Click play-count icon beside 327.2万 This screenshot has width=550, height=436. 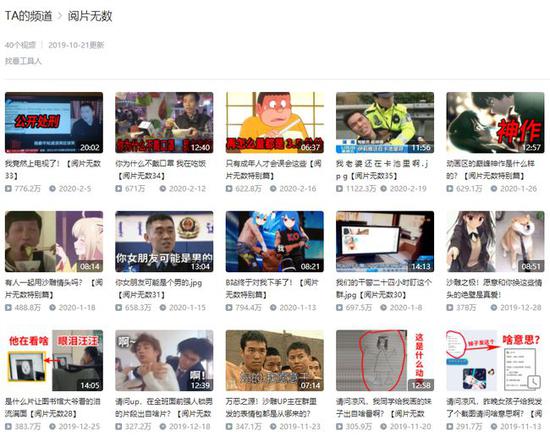click(119, 427)
